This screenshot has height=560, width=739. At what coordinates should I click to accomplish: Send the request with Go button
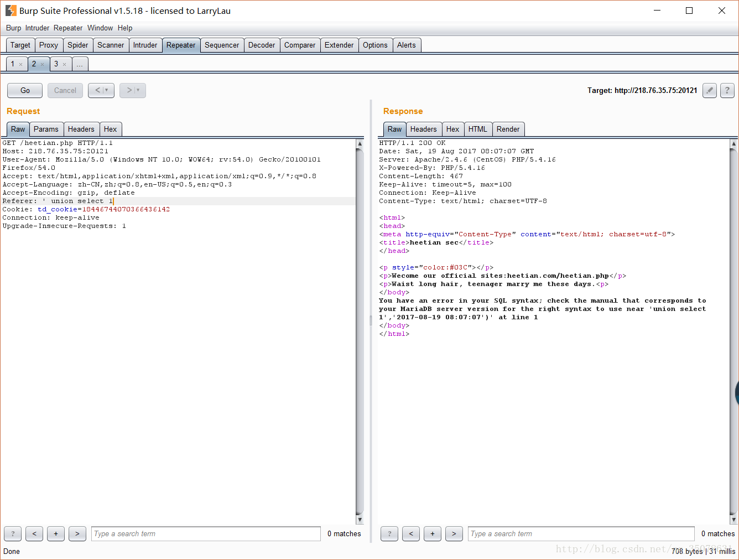pos(25,90)
